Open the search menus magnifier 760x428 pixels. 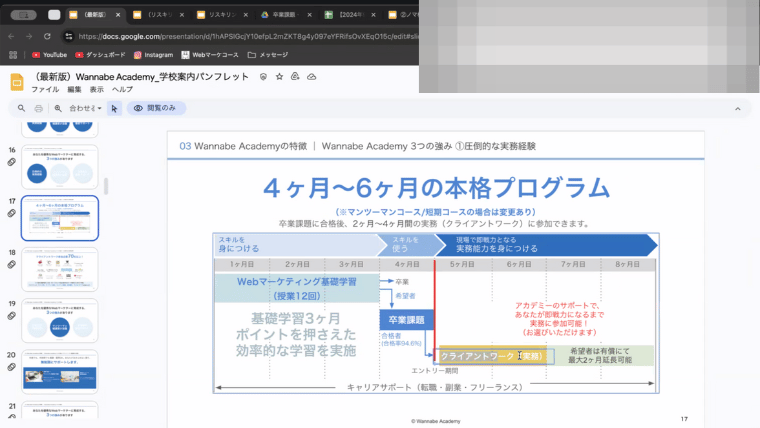coord(21,108)
